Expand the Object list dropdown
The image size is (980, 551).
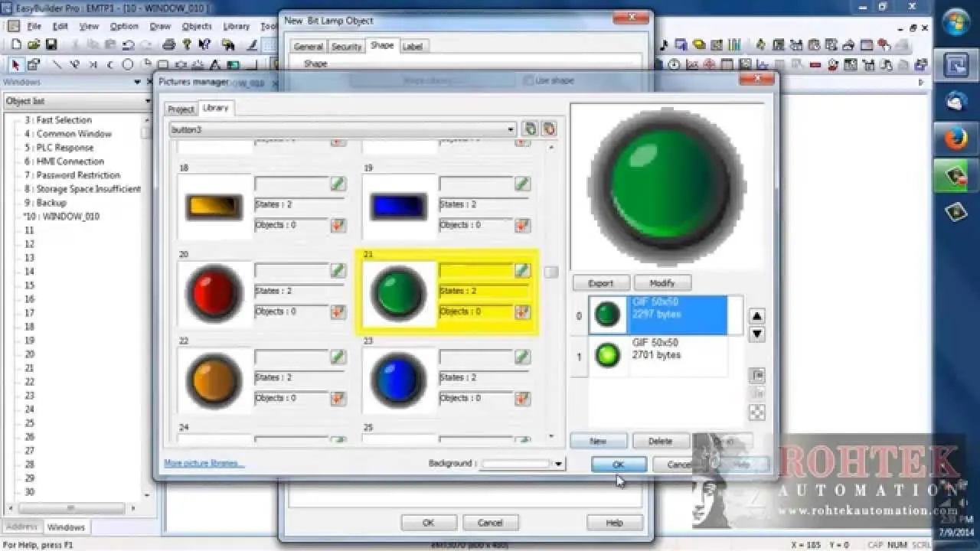148,101
